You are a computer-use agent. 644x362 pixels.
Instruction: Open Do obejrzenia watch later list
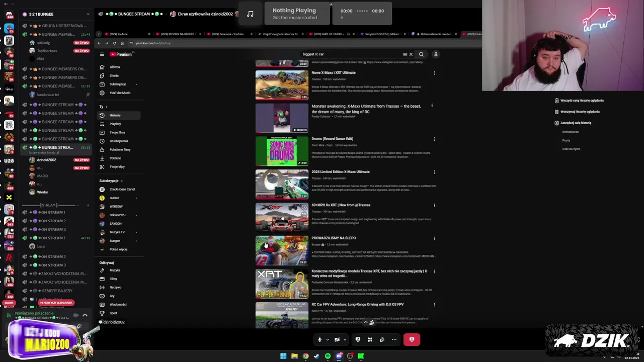click(x=119, y=141)
